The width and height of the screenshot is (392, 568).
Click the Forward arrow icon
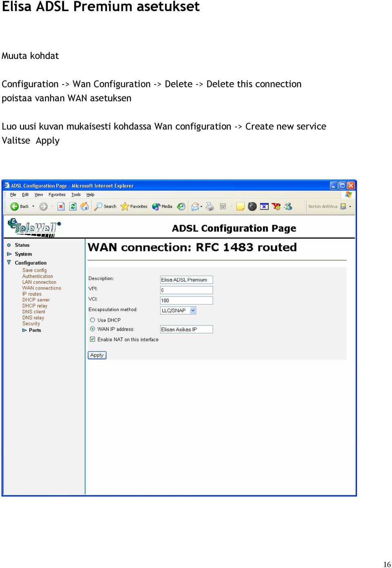[x=43, y=207]
